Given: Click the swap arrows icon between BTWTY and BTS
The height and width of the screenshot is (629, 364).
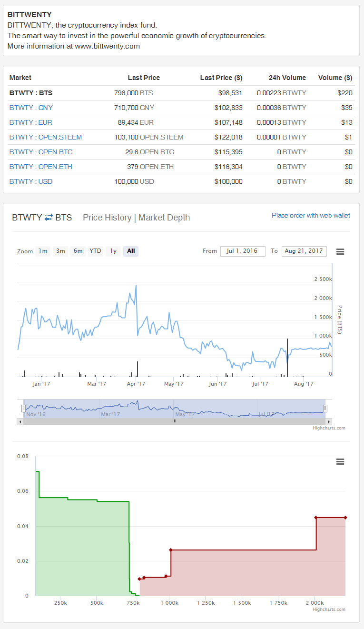Looking at the screenshot, I should point(49,218).
